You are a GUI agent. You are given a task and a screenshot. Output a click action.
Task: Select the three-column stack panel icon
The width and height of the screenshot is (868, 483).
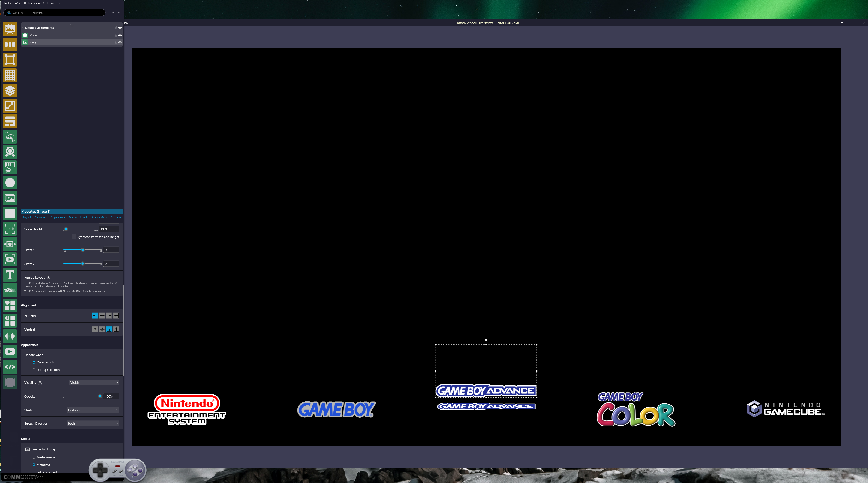click(10, 45)
